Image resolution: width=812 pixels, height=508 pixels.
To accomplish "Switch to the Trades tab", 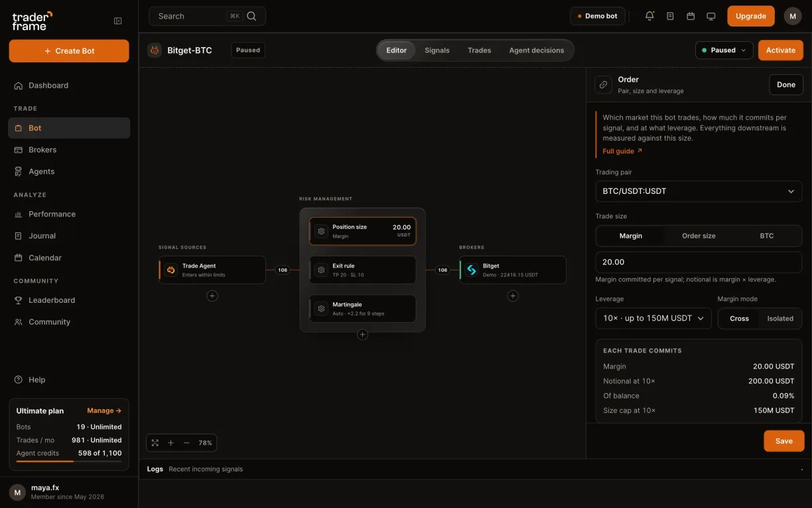I will pos(479,50).
